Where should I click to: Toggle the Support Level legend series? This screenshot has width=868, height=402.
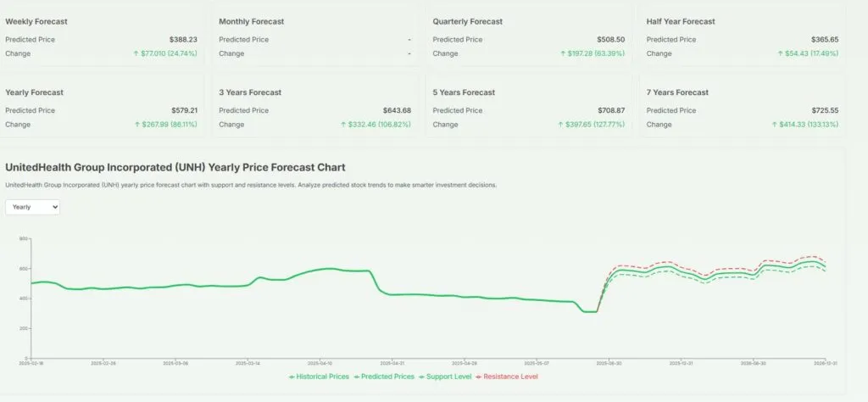[x=445, y=376]
